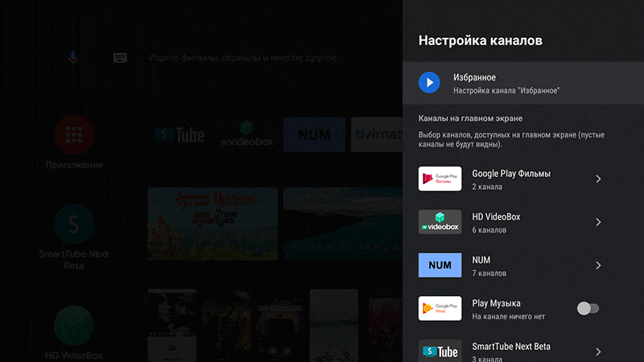
Task: Open the Избранное channel settings
Action: 523,83
